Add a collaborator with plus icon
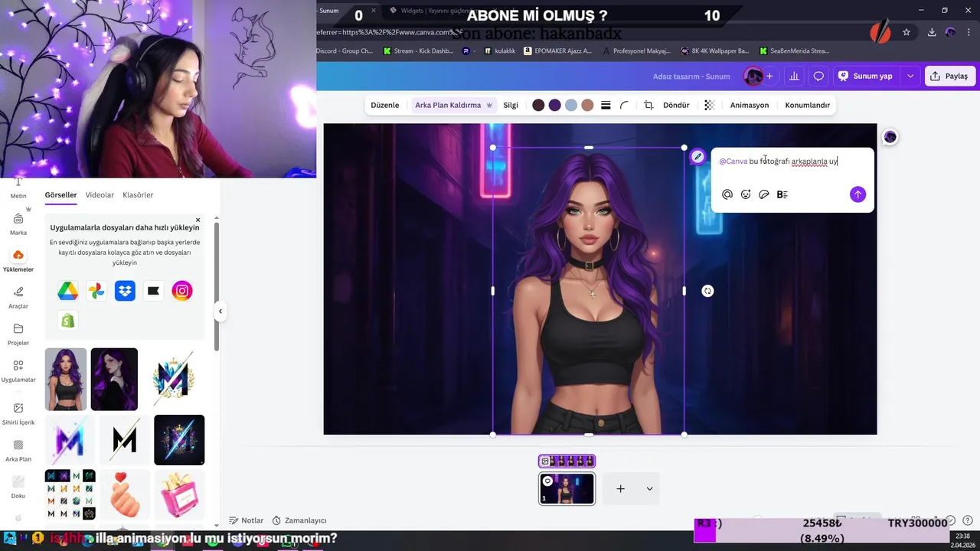The width and height of the screenshot is (980, 551). 769,76
